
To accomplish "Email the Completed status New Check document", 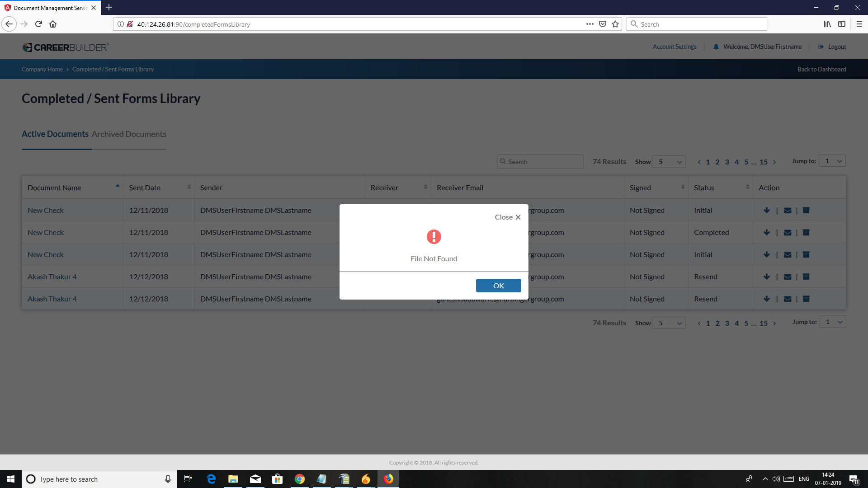I will pos(788,233).
